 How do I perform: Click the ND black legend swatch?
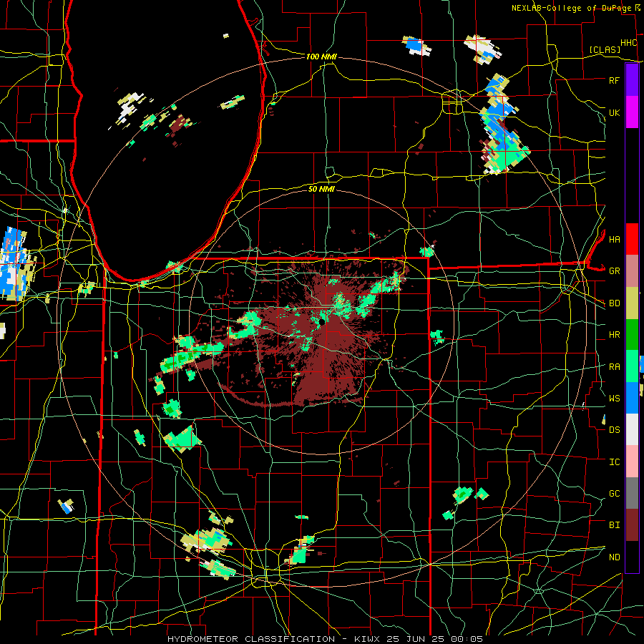632,557
